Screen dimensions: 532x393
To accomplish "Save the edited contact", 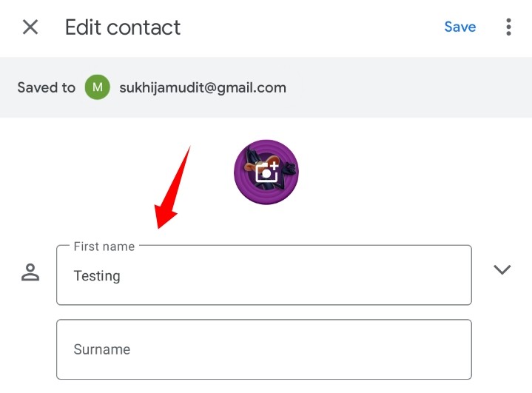I will click(459, 27).
